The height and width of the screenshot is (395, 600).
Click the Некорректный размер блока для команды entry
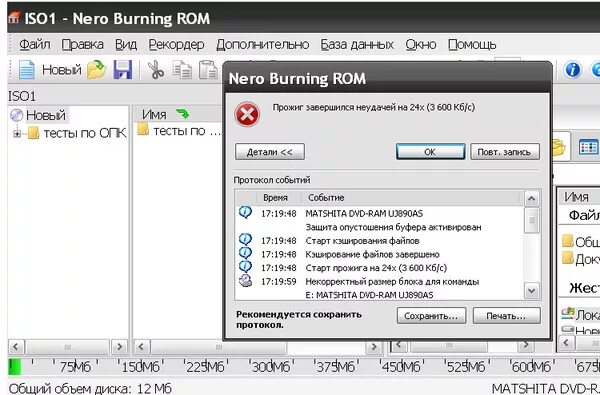392,282
